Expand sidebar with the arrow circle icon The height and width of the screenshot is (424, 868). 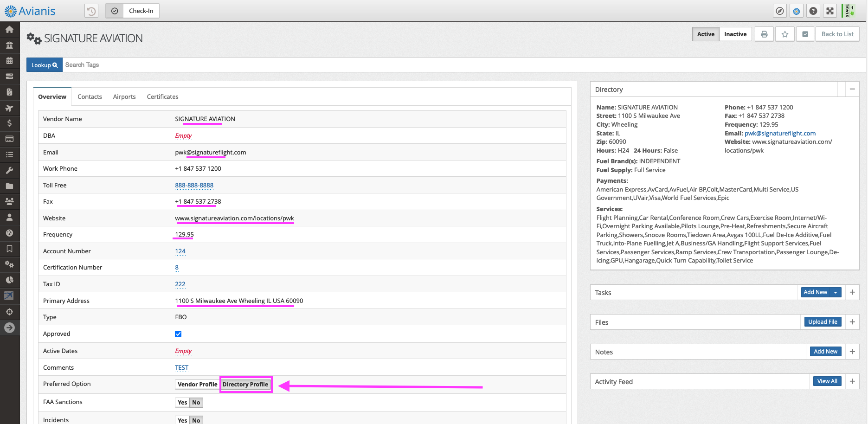[x=9, y=328]
